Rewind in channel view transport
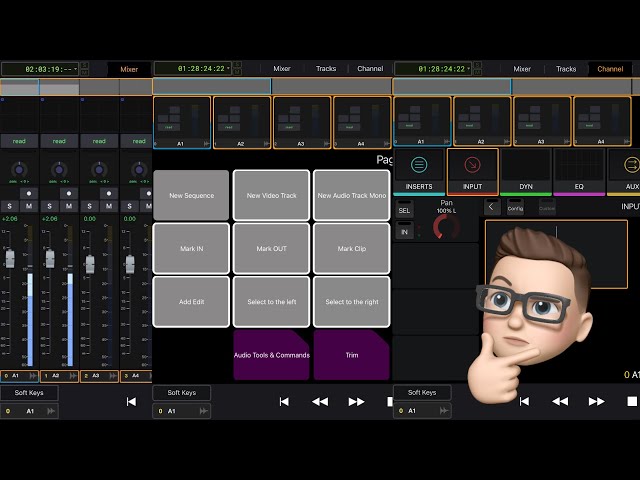Image resolution: width=640 pixels, height=480 pixels. tap(560, 401)
